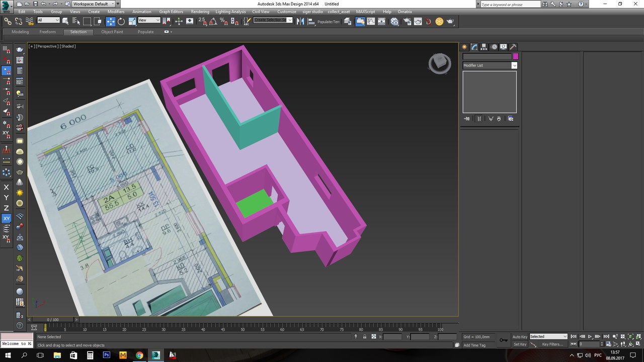Open the Rendering menu
Image resolution: width=644 pixels, height=362 pixels.
pos(200,12)
